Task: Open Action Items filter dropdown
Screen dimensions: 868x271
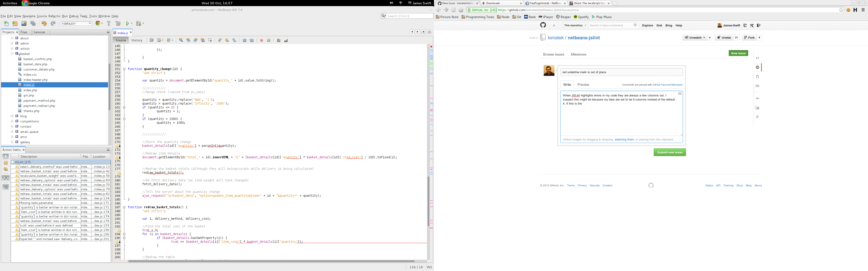Action: pyautogui.click(x=6, y=178)
